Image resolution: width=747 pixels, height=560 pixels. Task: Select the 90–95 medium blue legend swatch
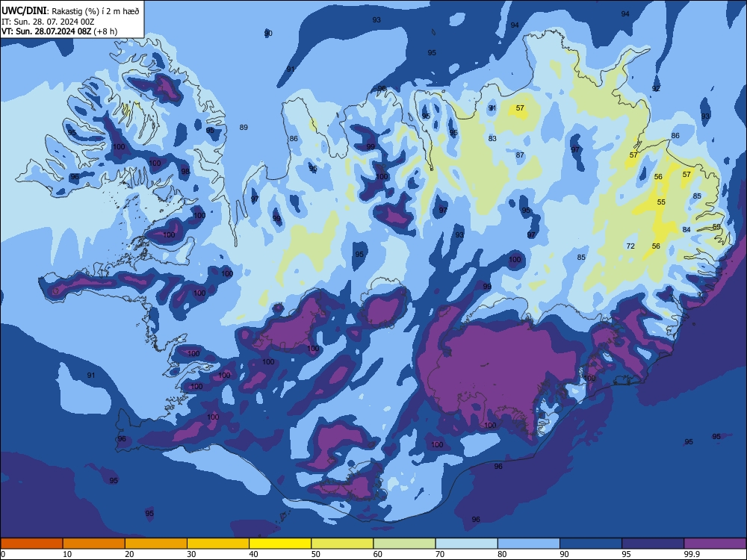click(591, 544)
